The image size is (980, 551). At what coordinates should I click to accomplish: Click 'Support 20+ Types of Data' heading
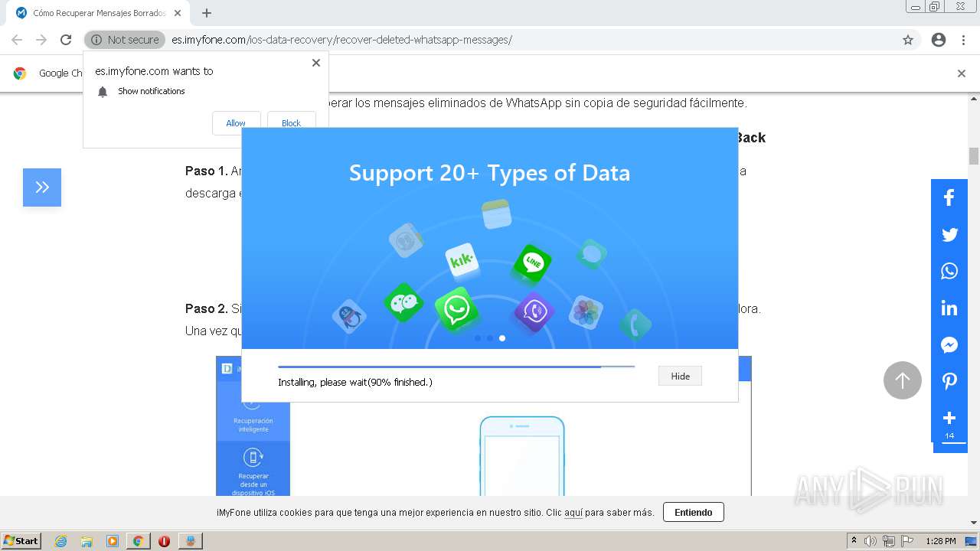[490, 173]
